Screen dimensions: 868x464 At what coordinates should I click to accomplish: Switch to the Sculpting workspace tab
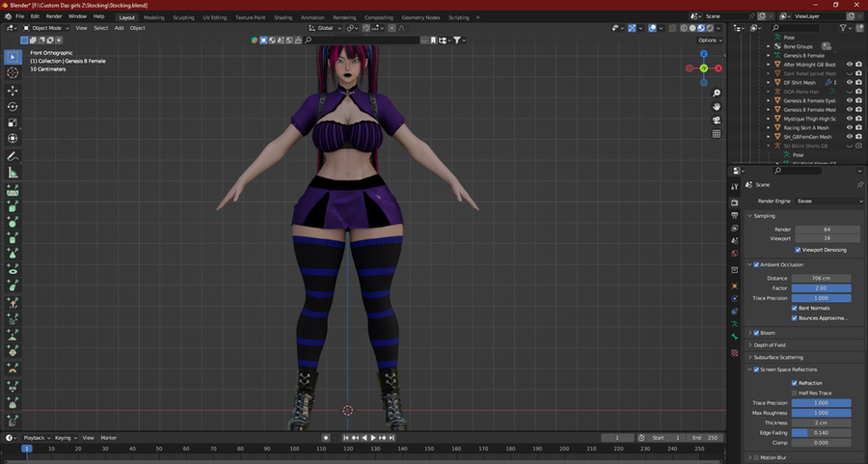[x=183, y=17]
